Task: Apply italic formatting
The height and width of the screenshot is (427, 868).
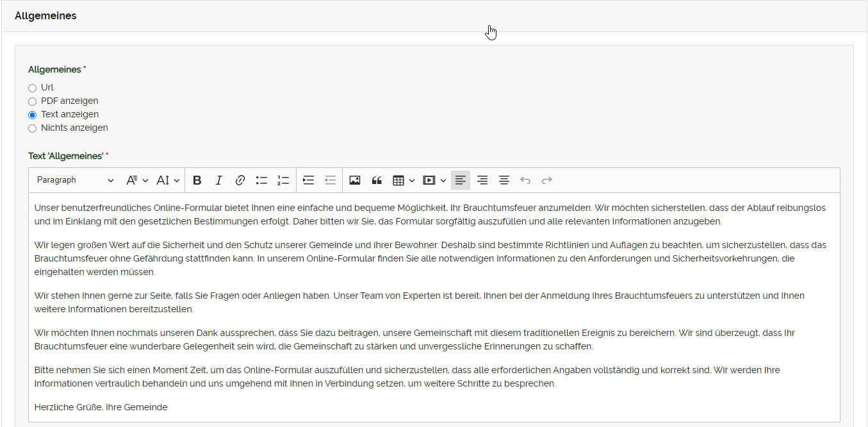Action: [218, 180]
